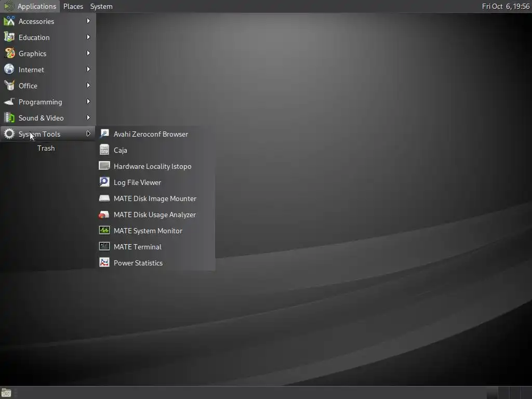Click the Applications menu logo icon

point(8,6)
